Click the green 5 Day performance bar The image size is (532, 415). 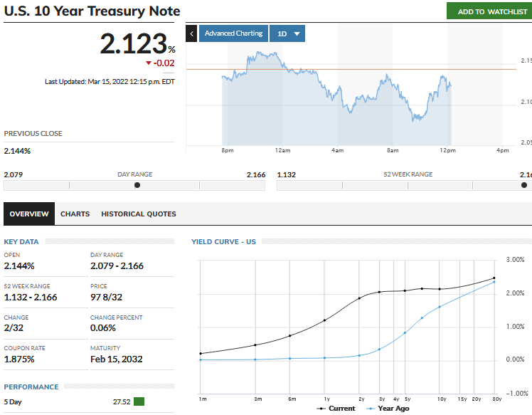pos(139,401)
